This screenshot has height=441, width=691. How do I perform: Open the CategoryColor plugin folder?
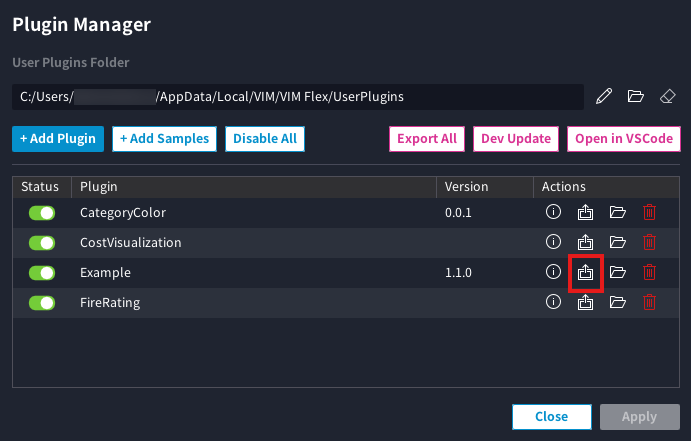click(x=617, y=212)
